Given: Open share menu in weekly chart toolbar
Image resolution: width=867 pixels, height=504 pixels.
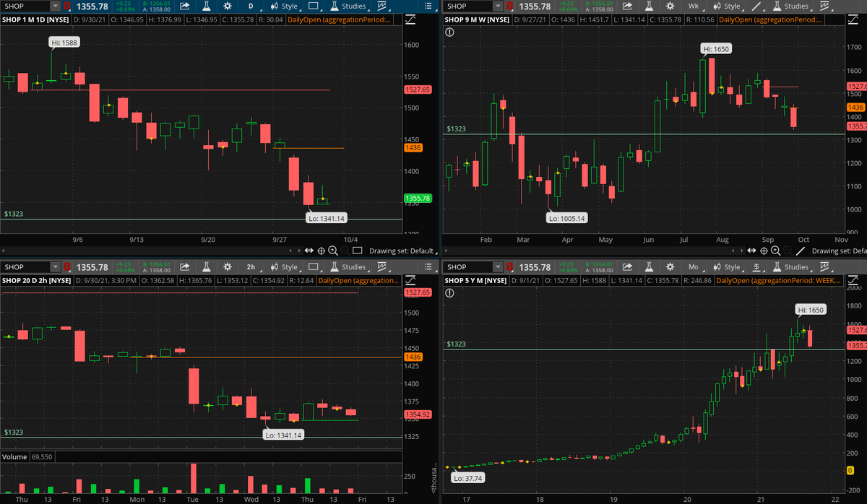Looking at the screenshot, I should pyautogui.click(x=626, y=6).
